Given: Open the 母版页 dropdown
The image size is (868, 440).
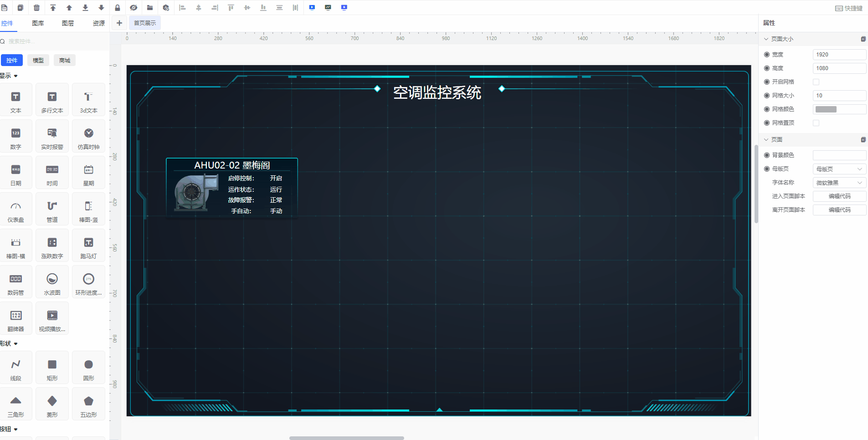Looking at the screenshot, I should [839, 169].
